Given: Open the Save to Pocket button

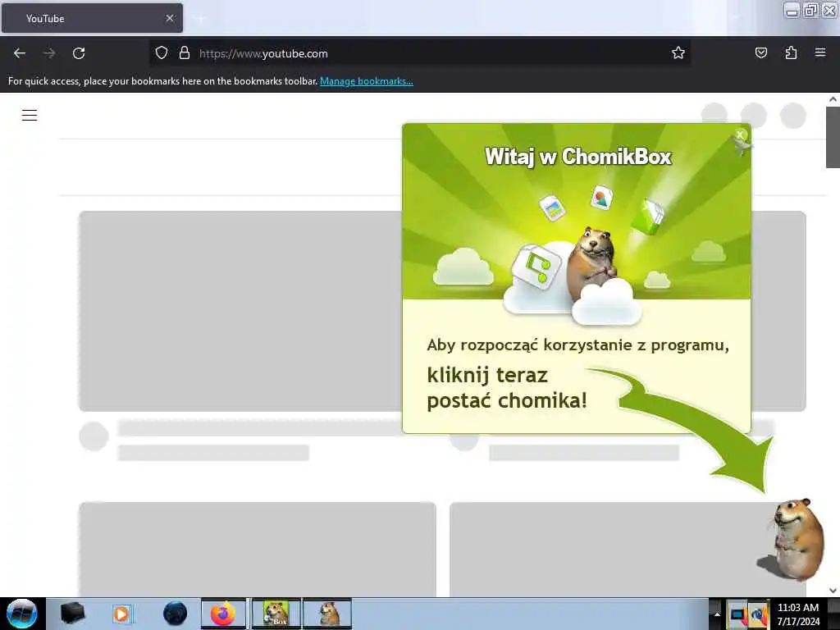Looking at the screenshot, I should point(760,52).
